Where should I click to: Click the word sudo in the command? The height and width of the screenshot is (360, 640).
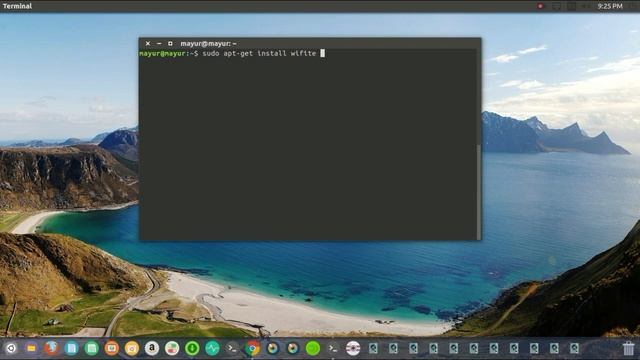[x=211, y=53]
